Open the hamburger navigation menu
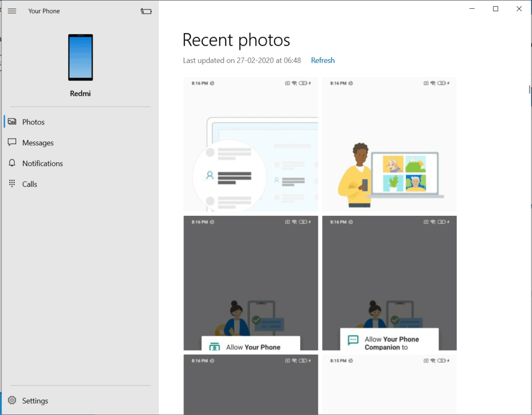Image resolution: width=532 pixels, height=415 pixels. 12,11
